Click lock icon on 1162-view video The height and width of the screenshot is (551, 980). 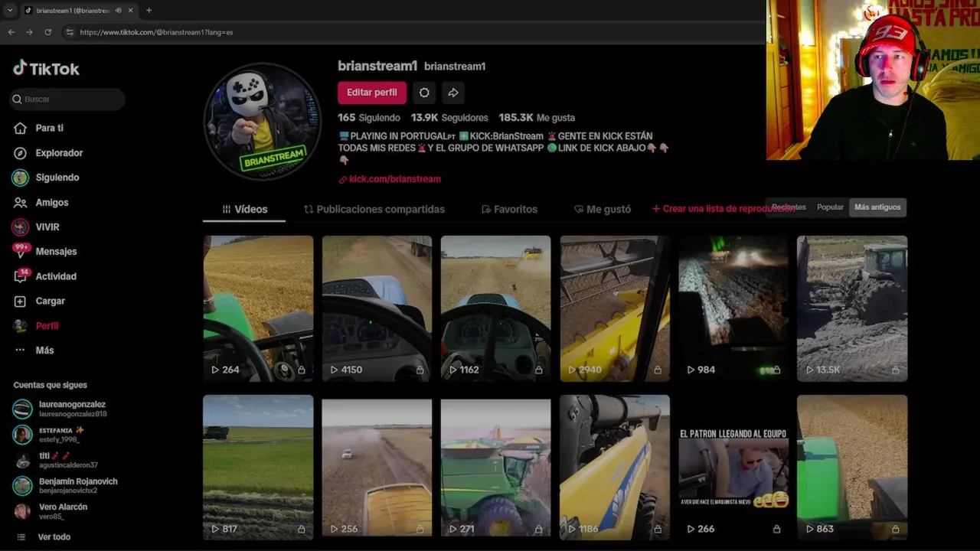click(538, 370)
